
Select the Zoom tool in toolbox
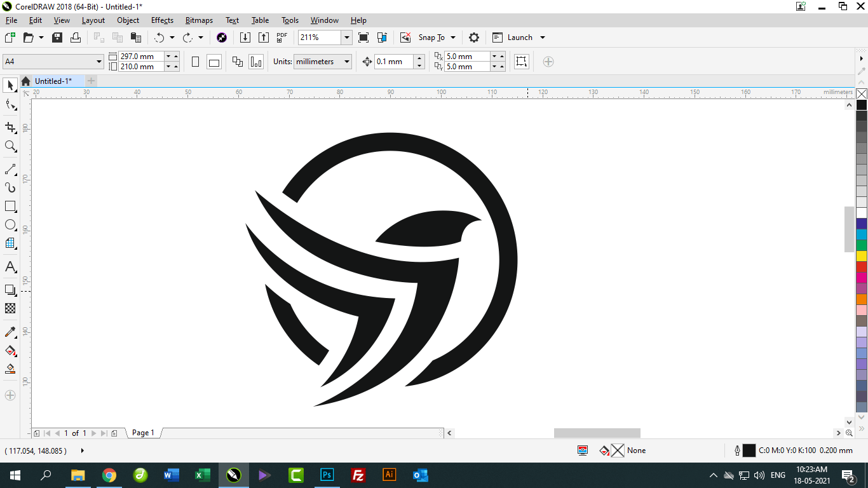[x=10, y=146]
